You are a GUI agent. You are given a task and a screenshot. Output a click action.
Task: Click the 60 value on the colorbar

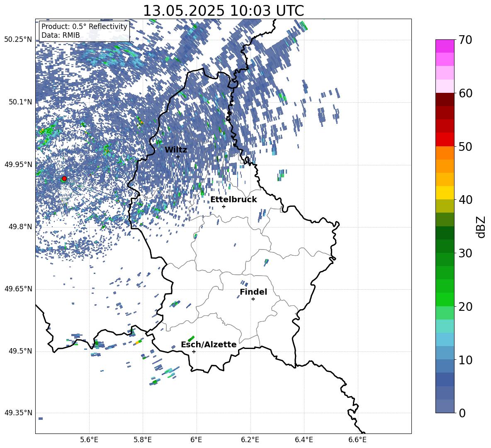click(x=465, y=93)
